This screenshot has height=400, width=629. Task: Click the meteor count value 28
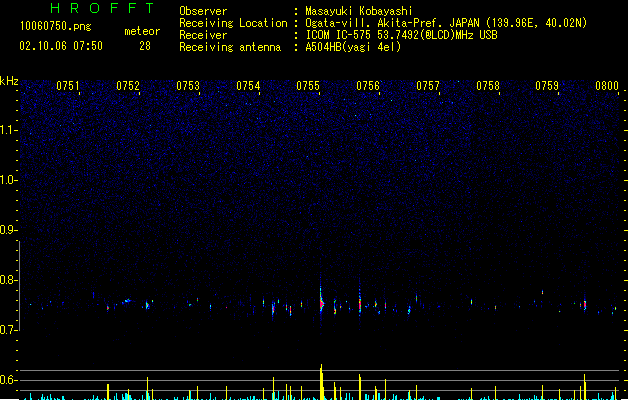pyautogui.click(x=145, y=46)
